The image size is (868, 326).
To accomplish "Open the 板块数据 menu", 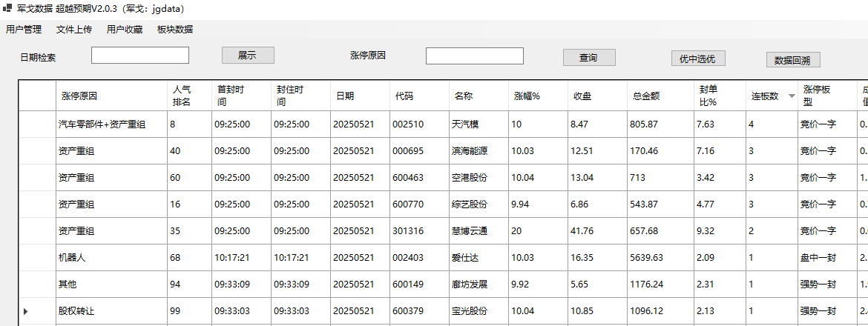I will coord(175,30).
